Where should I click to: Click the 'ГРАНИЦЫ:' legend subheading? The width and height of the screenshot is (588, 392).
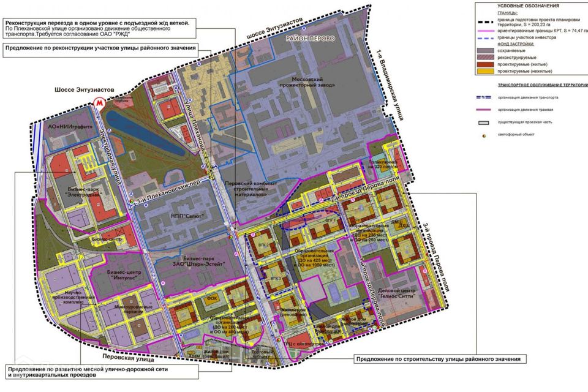pos(507,13)
